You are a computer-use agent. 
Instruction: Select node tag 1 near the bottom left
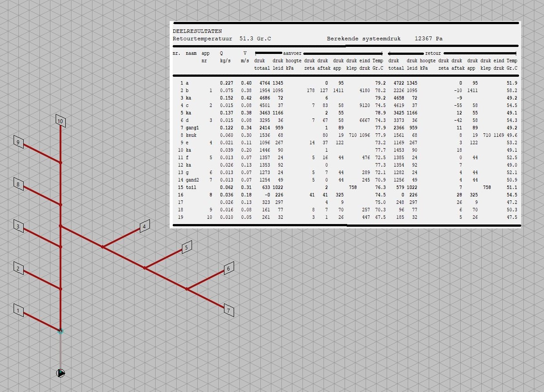coord(18,310)
